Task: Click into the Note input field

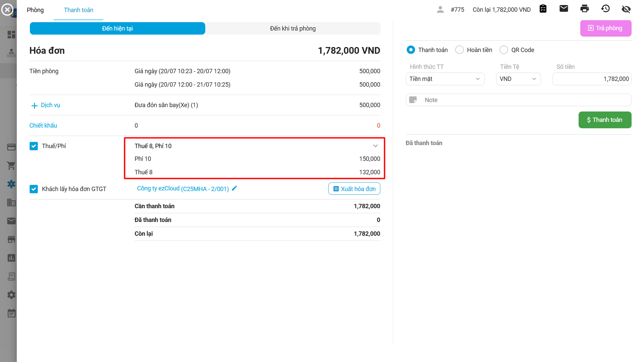Action: [523, 100]
